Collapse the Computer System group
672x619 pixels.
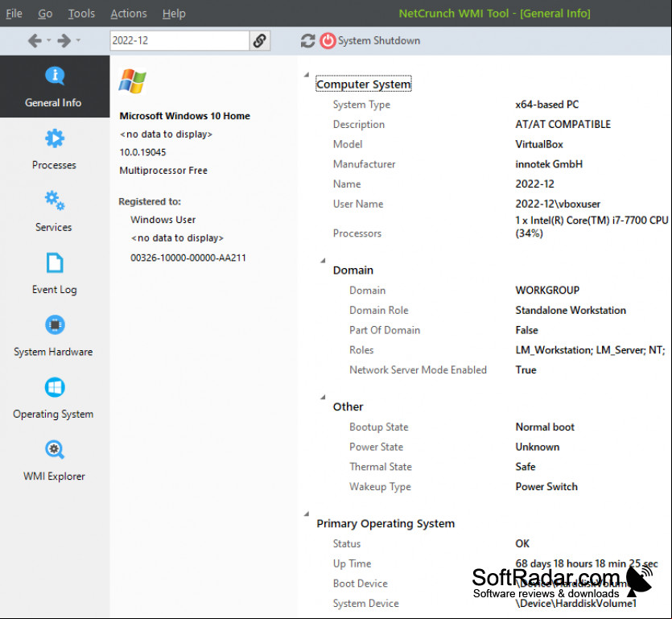pyautogui.click(x=307, y=75)
